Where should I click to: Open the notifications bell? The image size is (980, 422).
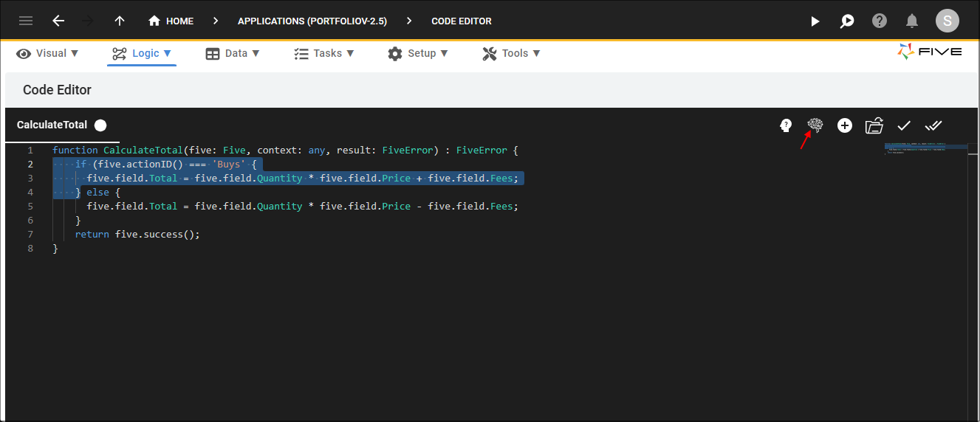(912, 21)
